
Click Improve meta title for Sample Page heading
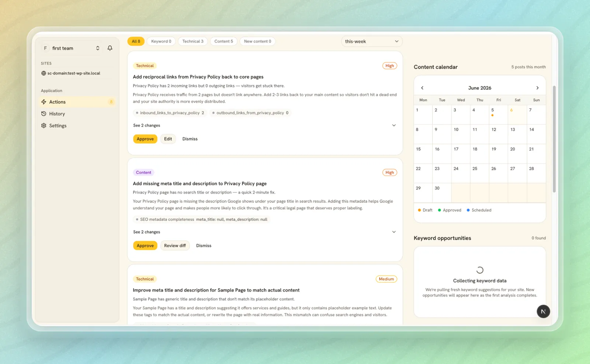[216, 290]
